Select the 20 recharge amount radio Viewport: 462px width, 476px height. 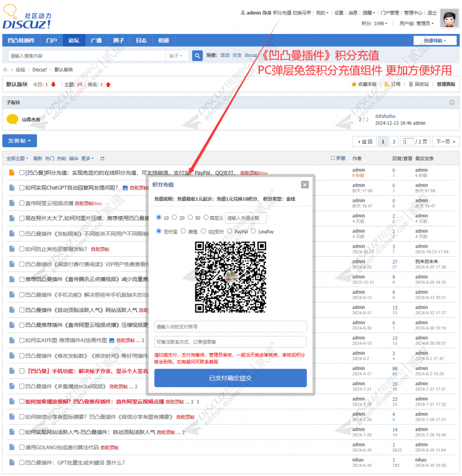174,217
